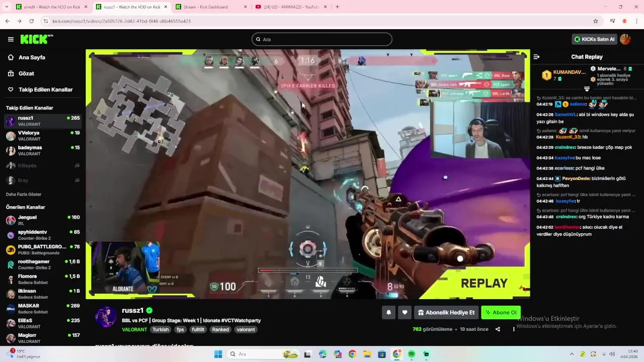
Task: Open Jenguel recommended channel
Action: (x=43, y=220)
